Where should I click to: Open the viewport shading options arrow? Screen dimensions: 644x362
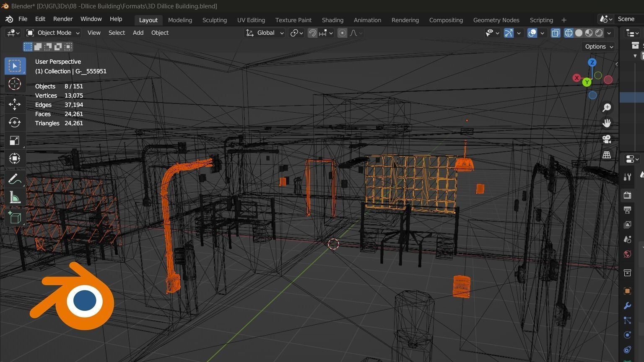[x=609, y=33]
